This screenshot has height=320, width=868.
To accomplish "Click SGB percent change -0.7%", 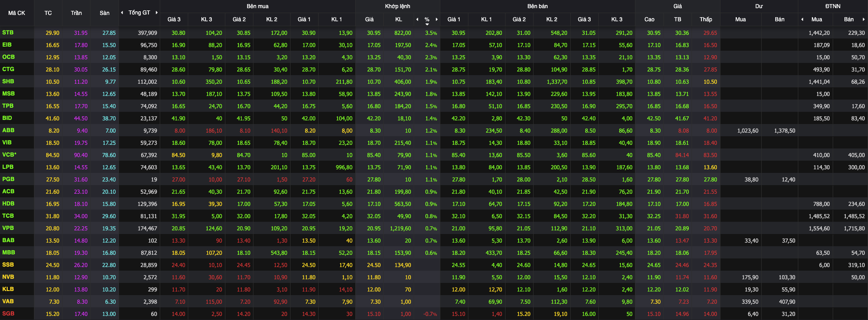I will (x=430, y=314).
